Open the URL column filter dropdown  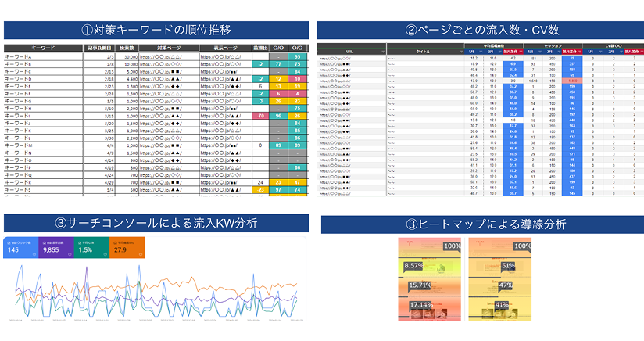tap(384, 52)
